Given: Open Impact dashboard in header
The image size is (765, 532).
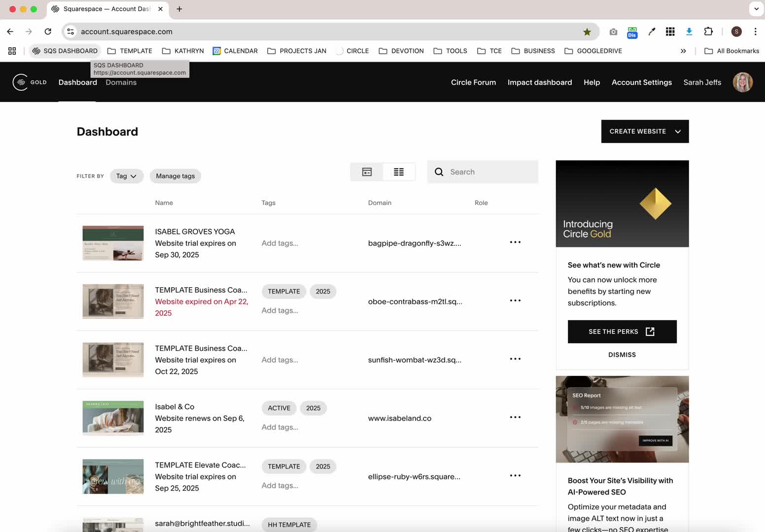Looking at the screenshot, I should (x=540, y=82).
